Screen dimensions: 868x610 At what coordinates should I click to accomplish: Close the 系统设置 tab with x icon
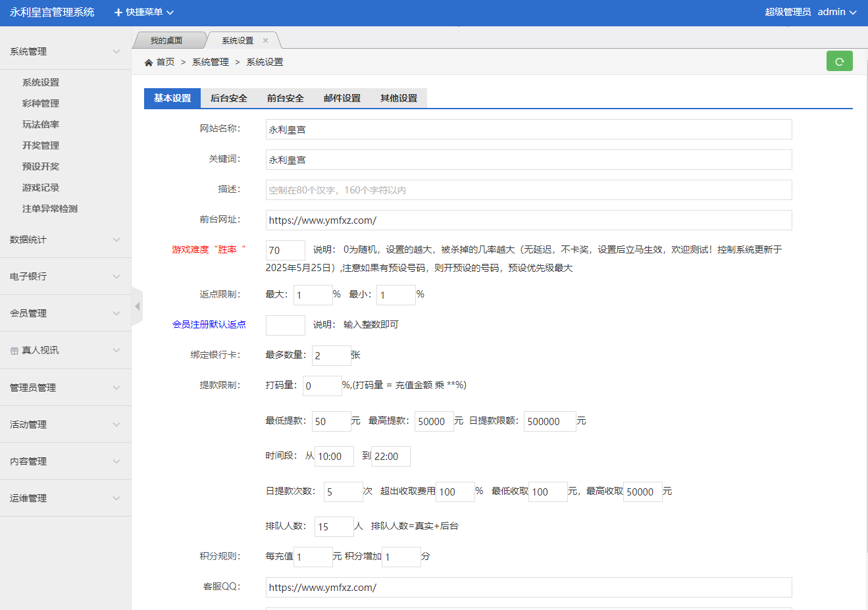pos(265,41)
